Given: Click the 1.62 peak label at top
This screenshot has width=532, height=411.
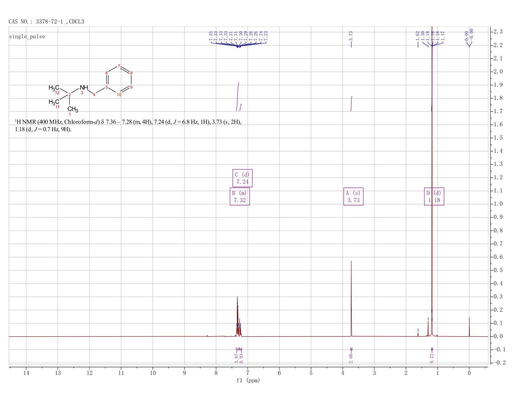Looking at the screenshot, I should pyautogui.click(x=418, y=35).
